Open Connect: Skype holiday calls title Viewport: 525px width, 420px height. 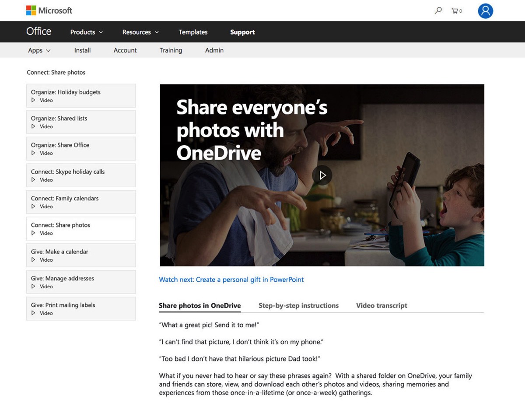(x=68, y=171)
